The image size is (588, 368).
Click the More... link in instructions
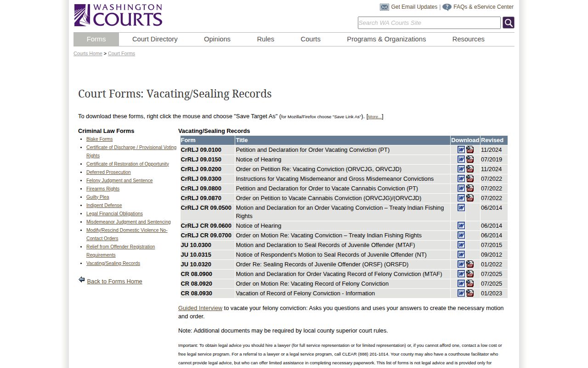click(375, 117)
